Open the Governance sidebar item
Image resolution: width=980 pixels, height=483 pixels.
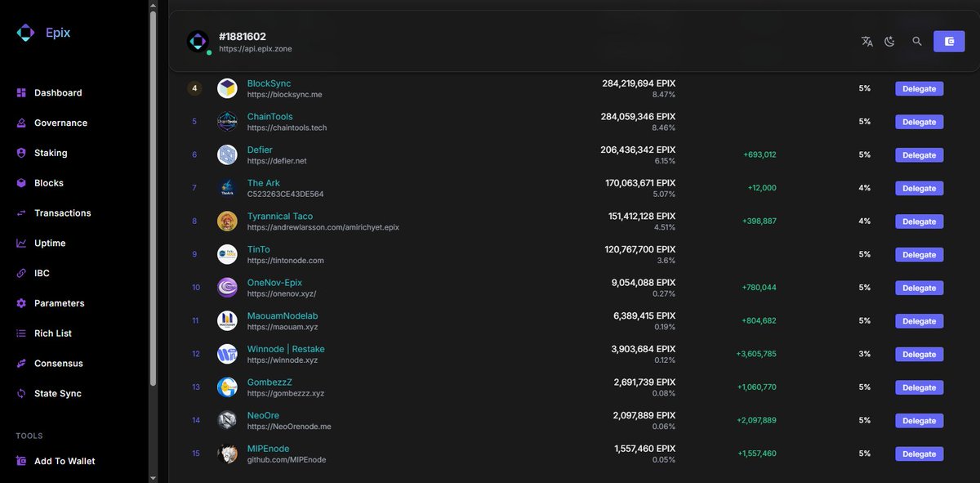pos(60,123)
